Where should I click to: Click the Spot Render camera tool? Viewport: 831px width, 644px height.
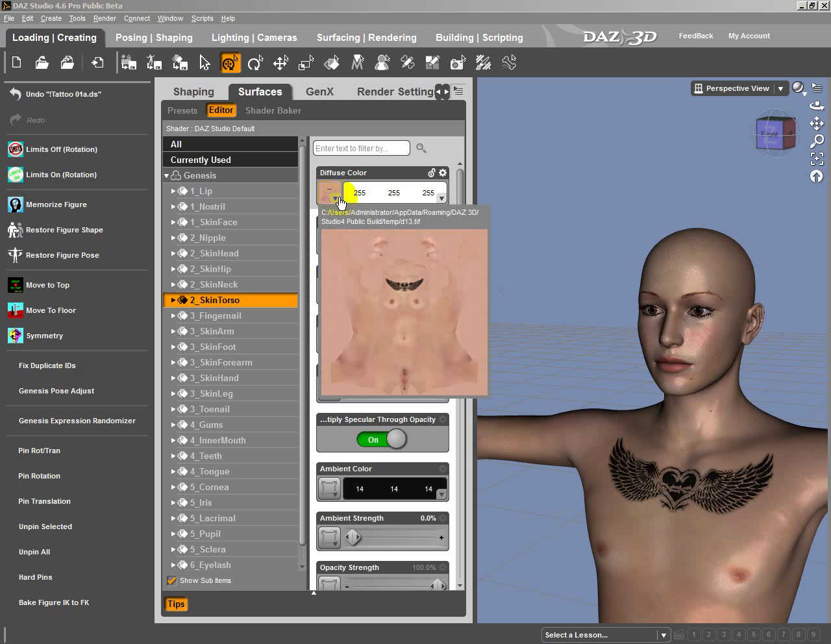click(458, 62)
